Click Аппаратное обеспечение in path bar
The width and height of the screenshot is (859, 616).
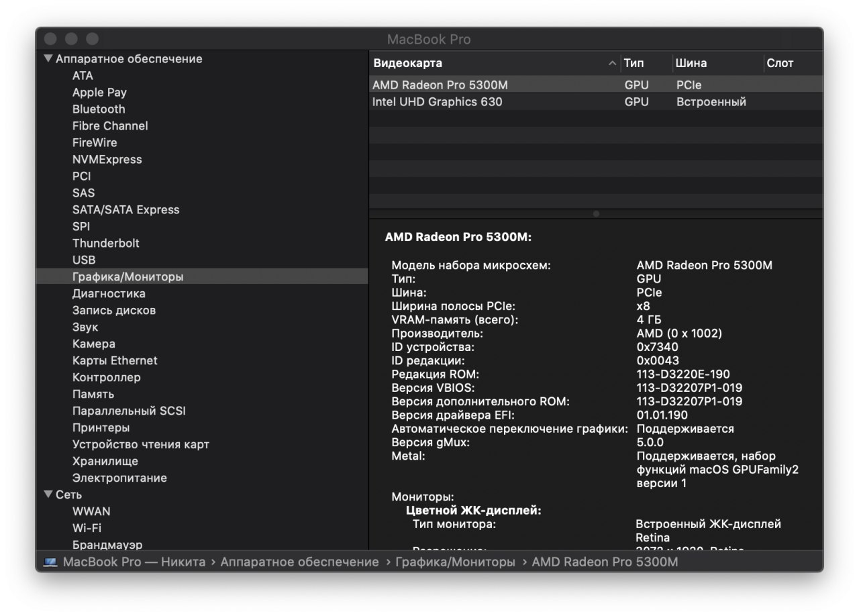(299, 562)
